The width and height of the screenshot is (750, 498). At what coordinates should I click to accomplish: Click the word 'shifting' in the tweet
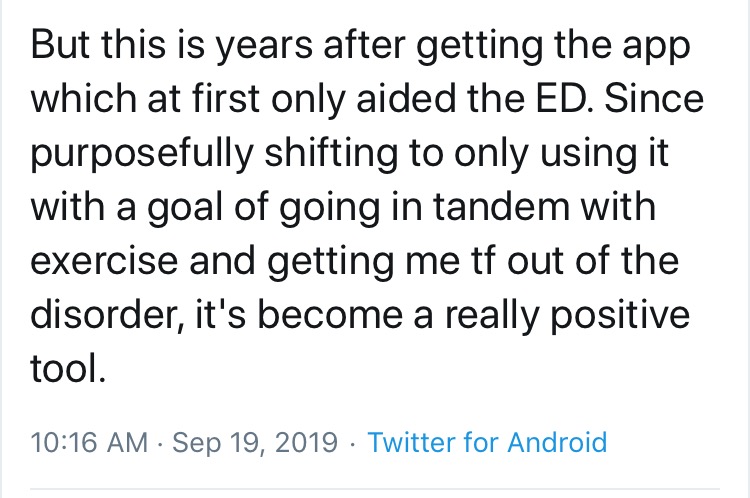[331, 154]
